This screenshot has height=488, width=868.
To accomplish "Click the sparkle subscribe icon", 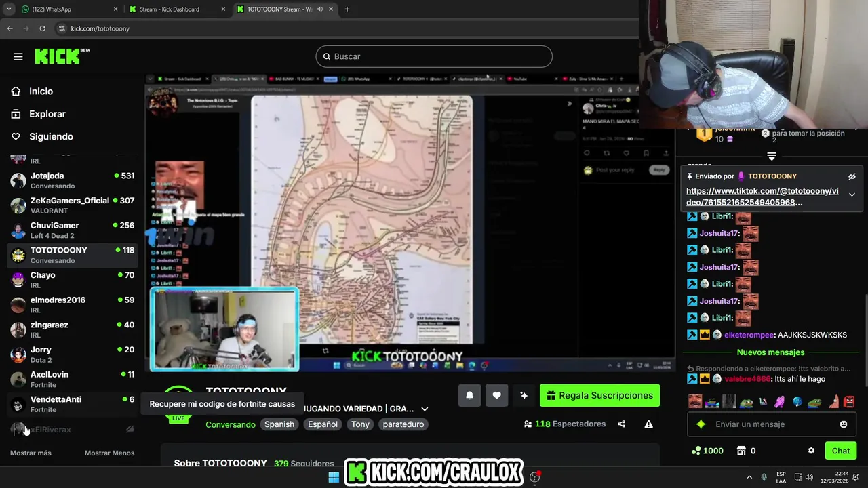I will [524, 396].
